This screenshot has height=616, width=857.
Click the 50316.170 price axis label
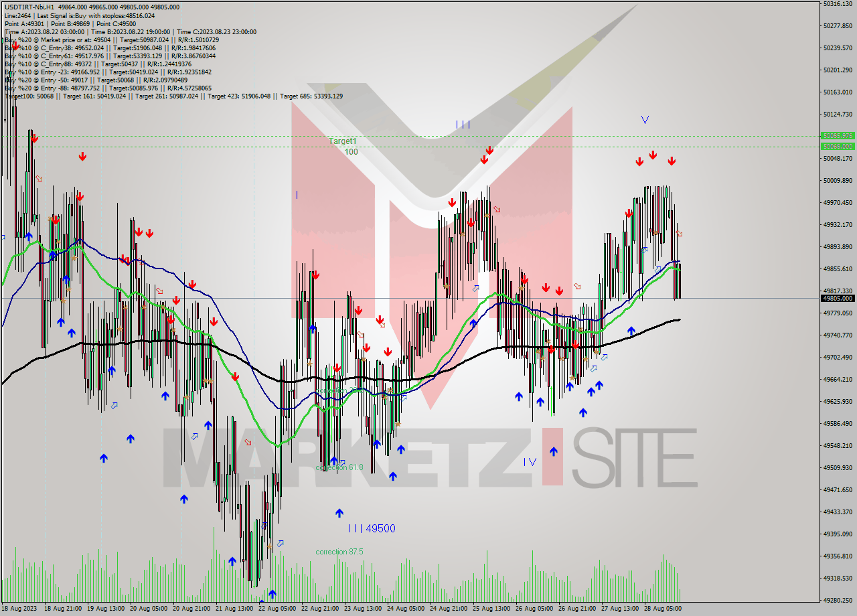coord(838,4)
